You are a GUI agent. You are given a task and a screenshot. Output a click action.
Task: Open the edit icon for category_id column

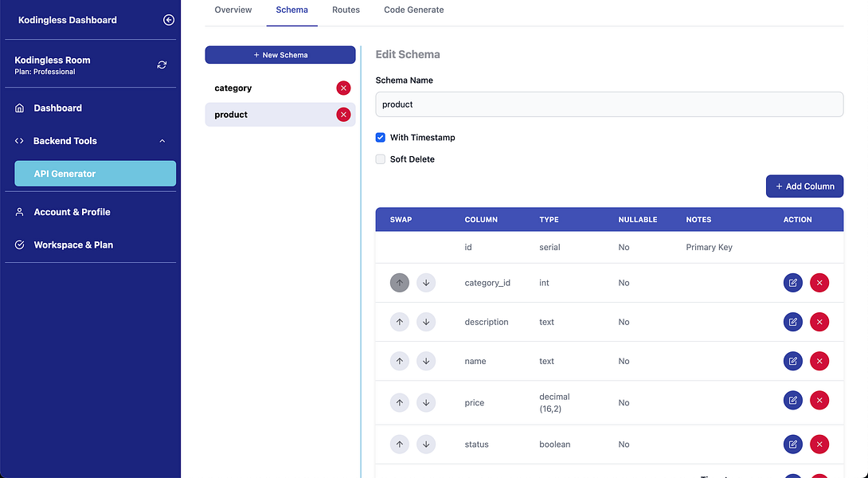pos(792,282)
